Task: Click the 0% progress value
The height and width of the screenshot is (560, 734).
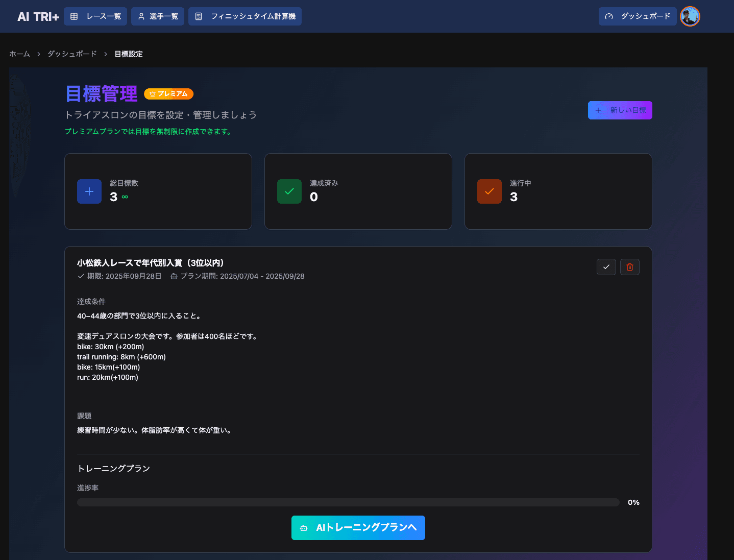Action: [633, 502]
